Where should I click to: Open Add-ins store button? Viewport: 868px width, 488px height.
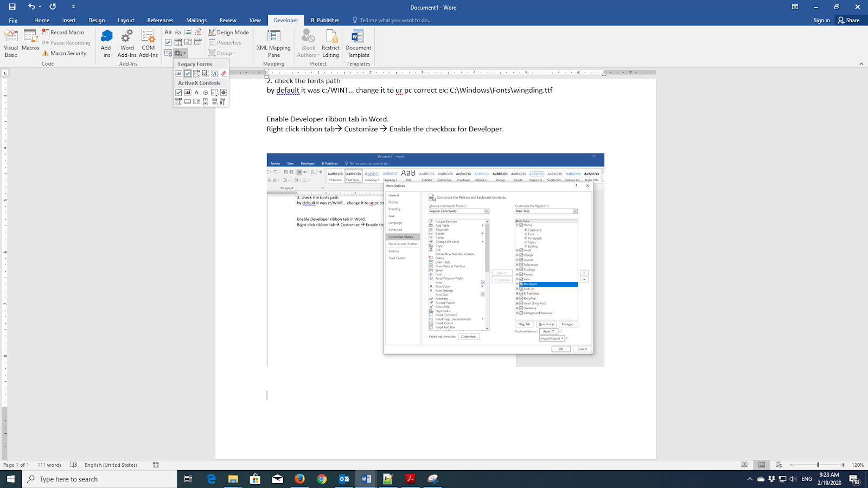[107, 43]
